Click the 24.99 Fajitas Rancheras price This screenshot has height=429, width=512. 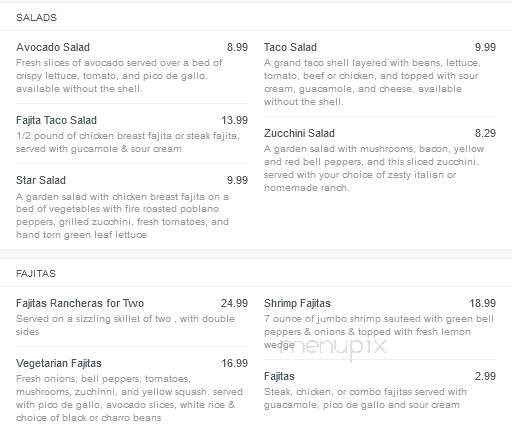234,303
